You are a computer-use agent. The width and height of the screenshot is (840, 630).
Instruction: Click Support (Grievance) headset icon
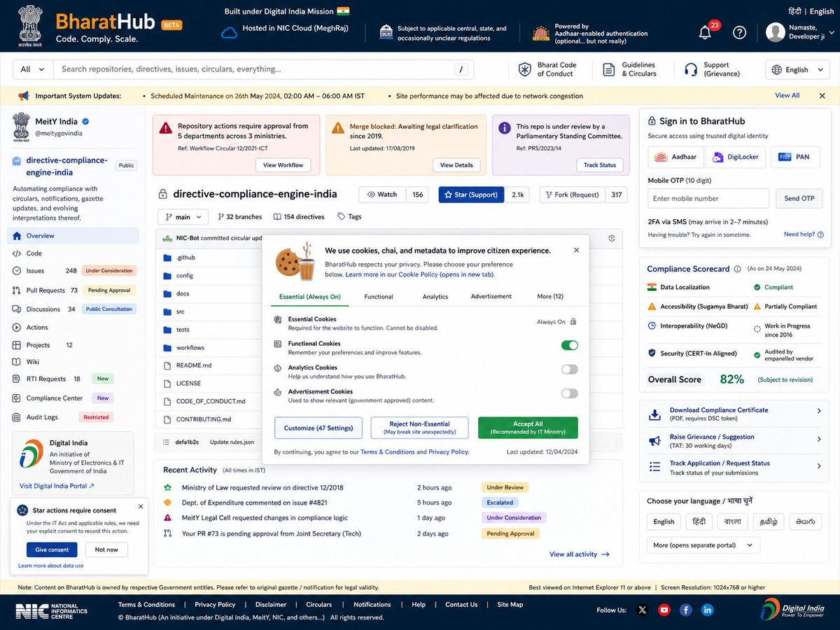coord(691,69)
